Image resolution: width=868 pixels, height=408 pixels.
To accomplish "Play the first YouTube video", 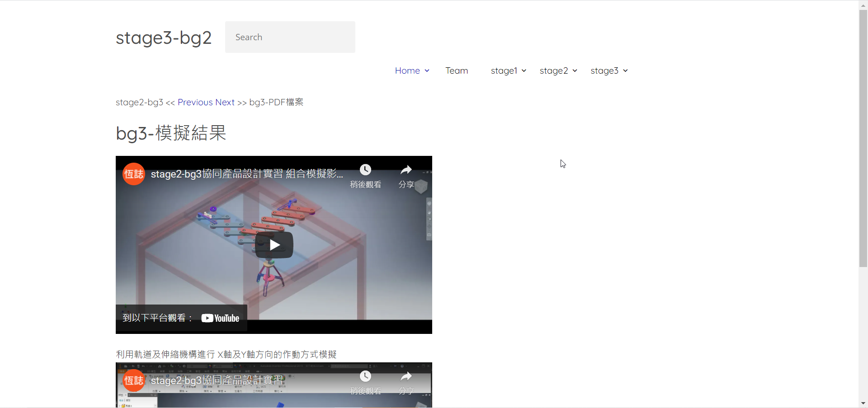I will tap(274, 245).
